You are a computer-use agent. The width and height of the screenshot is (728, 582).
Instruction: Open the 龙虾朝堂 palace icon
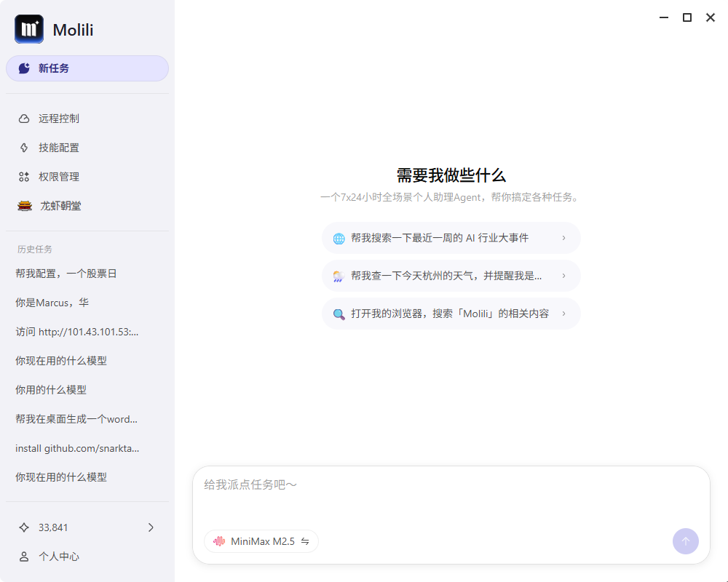tap(25, 206)
